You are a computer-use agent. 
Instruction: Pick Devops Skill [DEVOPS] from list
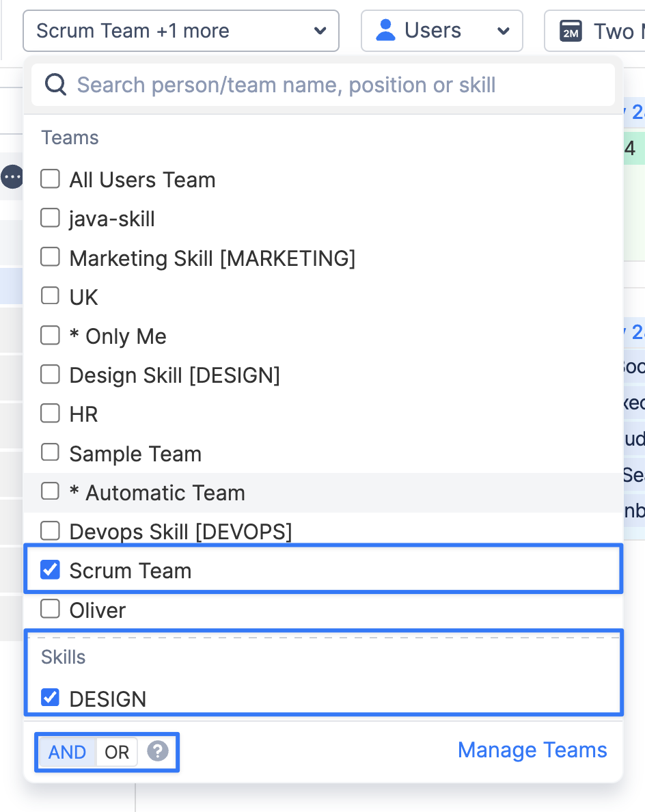coord(180,531)
